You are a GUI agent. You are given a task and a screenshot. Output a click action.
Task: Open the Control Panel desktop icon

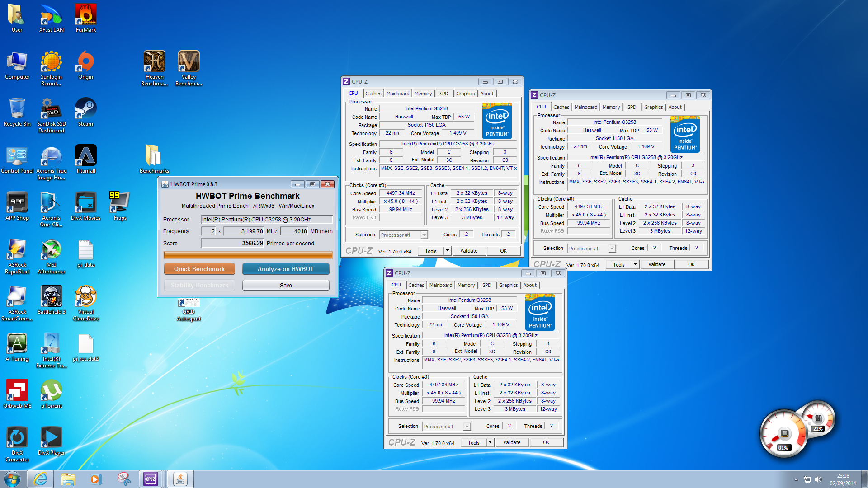pos(17,159)
